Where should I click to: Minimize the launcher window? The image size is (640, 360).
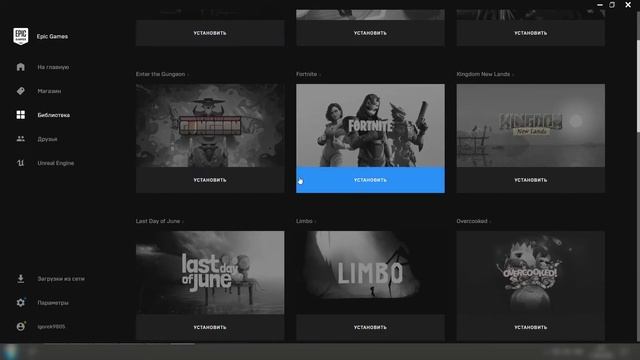(x=600, y=5)
